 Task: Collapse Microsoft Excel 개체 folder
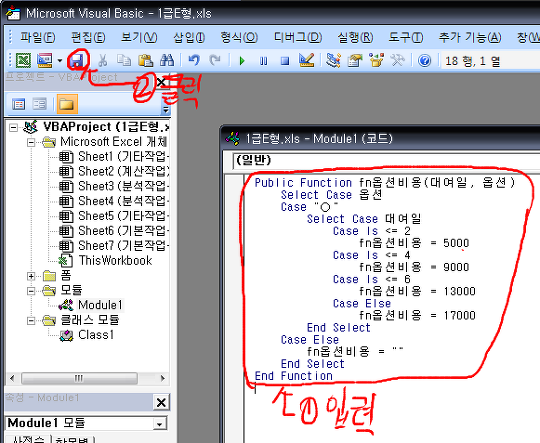pyautogui.click(x=31, y=142)
